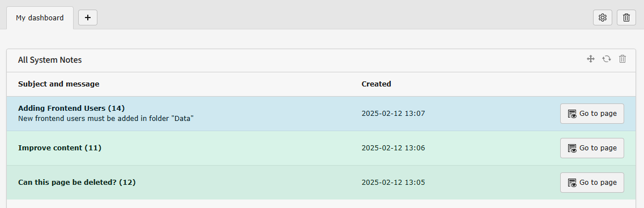Click the 2025-02-12 13:06 created timestamp
This screenshot has width=644, height=208.
(x=393, y=148)
